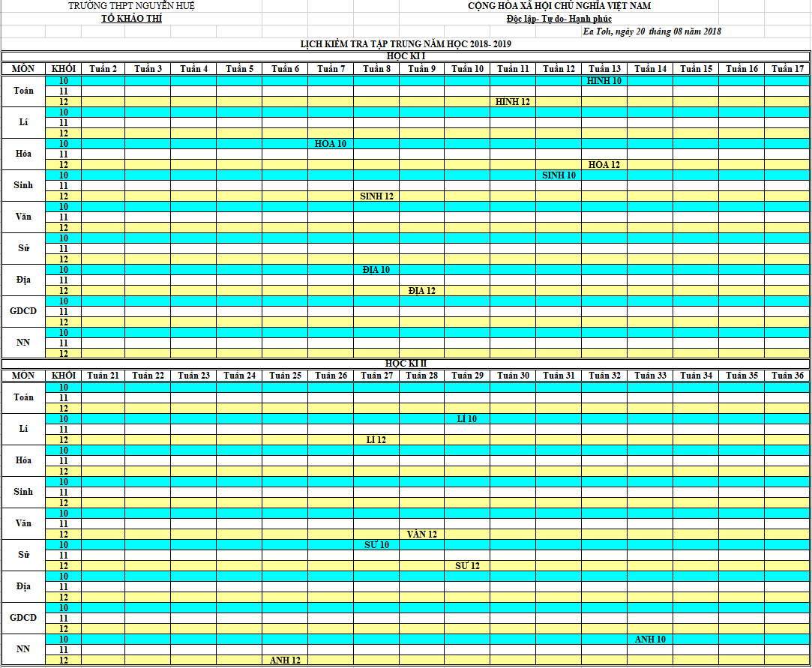Click the 'ANH 12' exam entry
812x668 pixels.
coord(286,661)
